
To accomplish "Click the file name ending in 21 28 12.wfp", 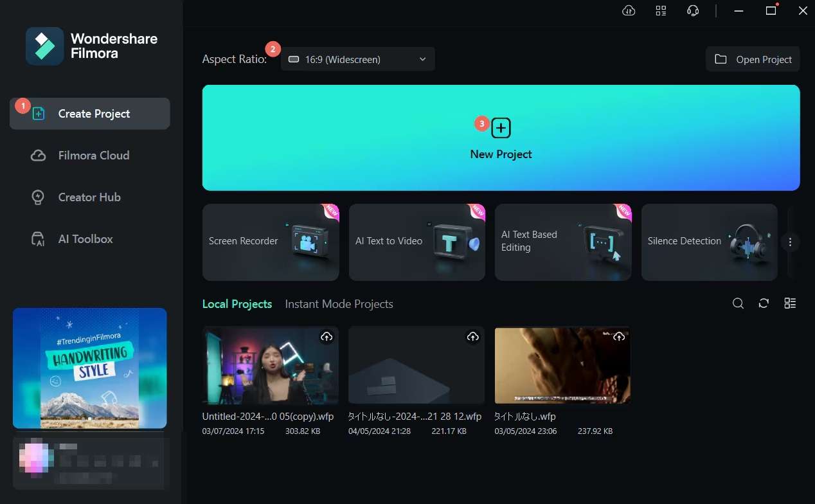I will click(x=415, y=417).
